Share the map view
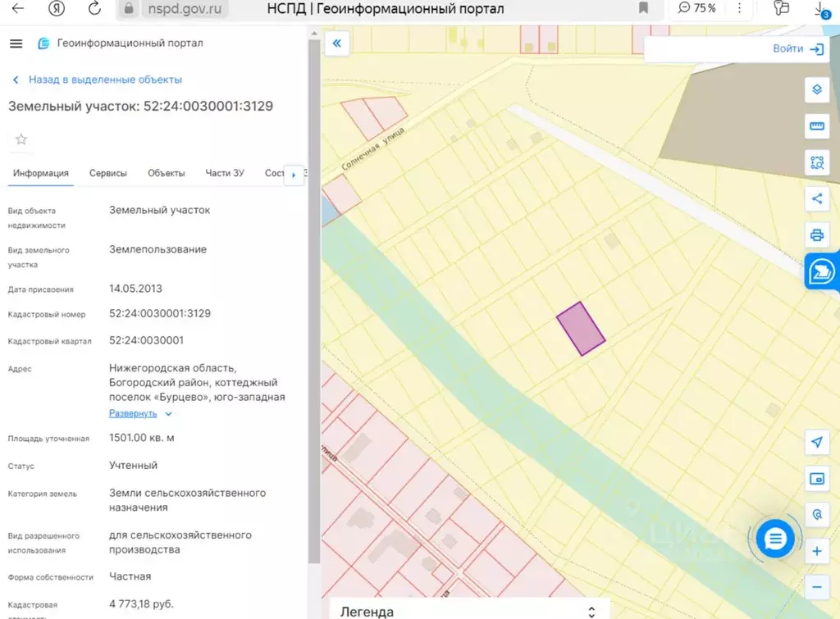The width and height of the screenshot is (840, 619). (x=817, y=199)
